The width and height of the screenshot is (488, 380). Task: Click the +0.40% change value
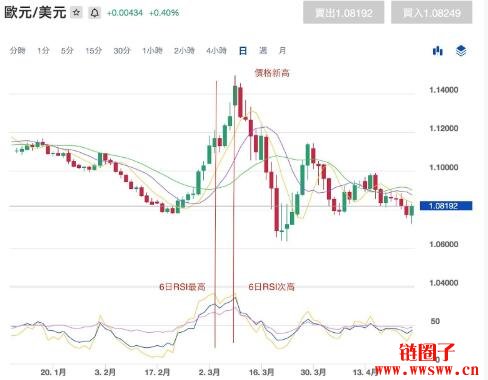(x=164, y=13)
